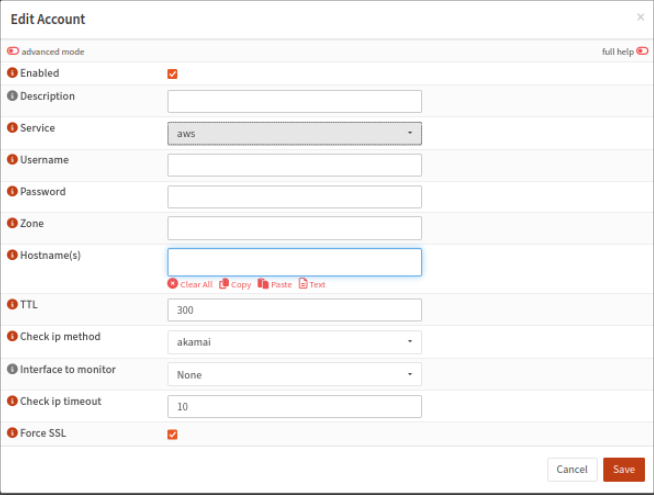Click into the Password field

[x=294, y=197]
